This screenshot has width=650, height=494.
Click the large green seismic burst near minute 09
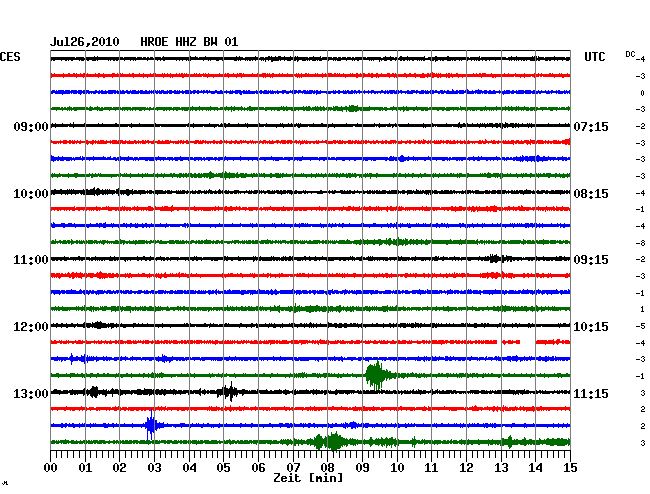(377, 375)
